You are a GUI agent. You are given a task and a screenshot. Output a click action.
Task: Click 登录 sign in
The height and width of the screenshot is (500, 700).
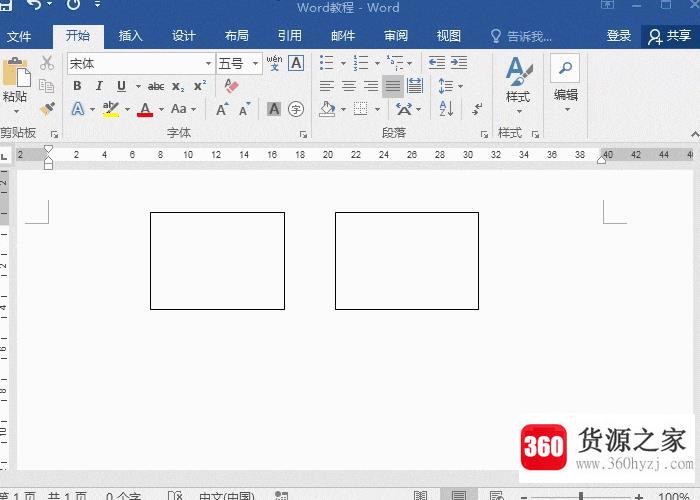pyautogui.click(x=619, y=36)
